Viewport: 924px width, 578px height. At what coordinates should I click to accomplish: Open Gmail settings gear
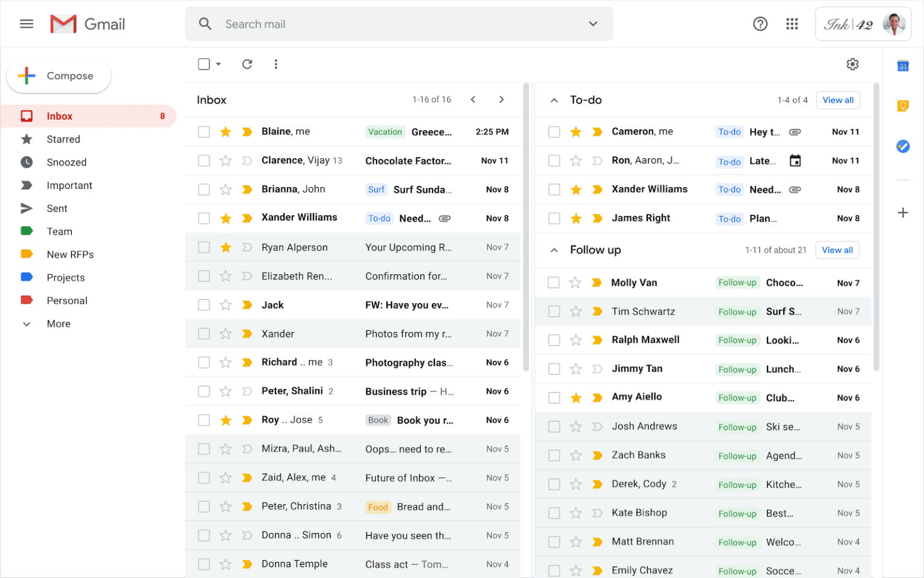tap(852, 64)
